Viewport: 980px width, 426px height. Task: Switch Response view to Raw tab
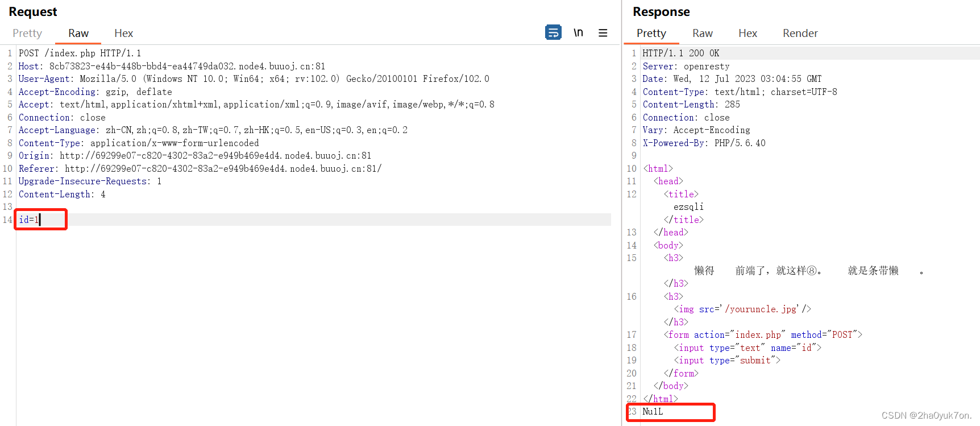coord(703,33)
